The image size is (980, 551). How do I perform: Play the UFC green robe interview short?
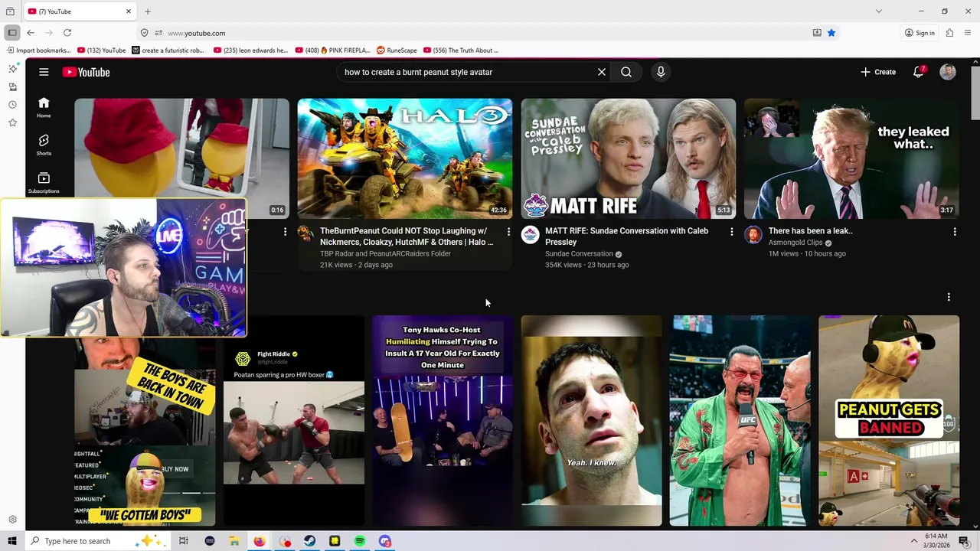coord(740,420)
